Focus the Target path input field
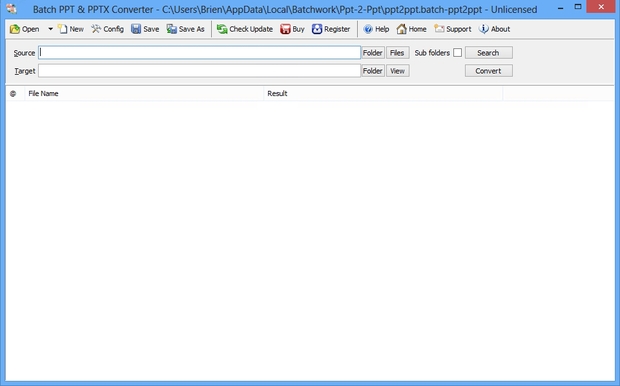 [199, 71]
